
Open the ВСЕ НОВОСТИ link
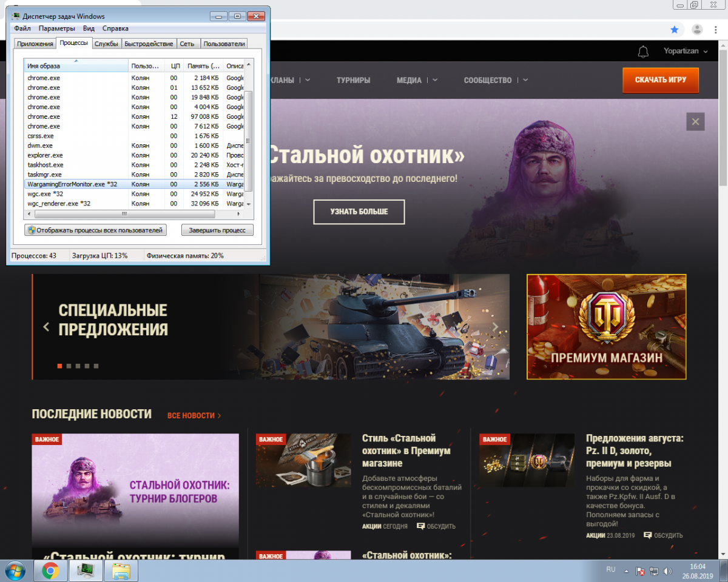(194, 415)
